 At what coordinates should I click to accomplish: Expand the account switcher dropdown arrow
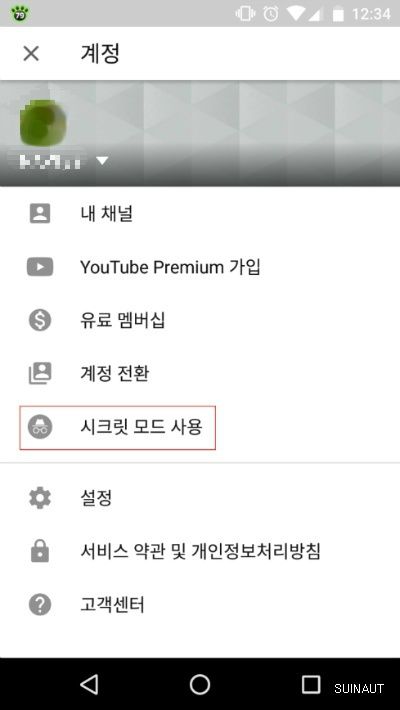tap(102, 161)
